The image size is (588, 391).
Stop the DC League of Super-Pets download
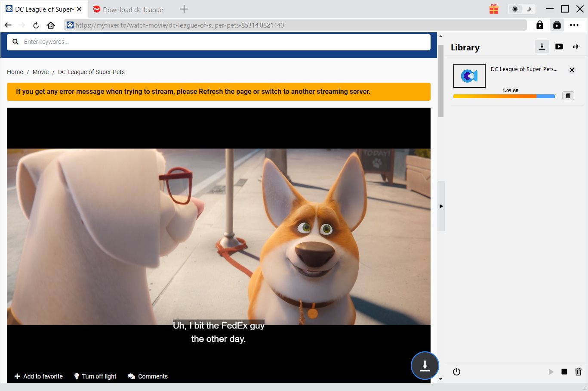[x=568, y=96]
